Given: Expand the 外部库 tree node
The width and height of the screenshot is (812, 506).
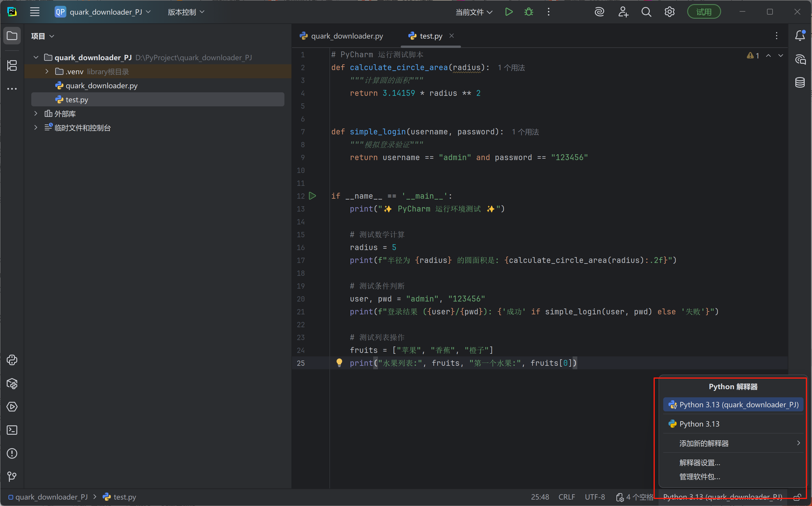Looking at the screenshot, I should click(36, 113).
